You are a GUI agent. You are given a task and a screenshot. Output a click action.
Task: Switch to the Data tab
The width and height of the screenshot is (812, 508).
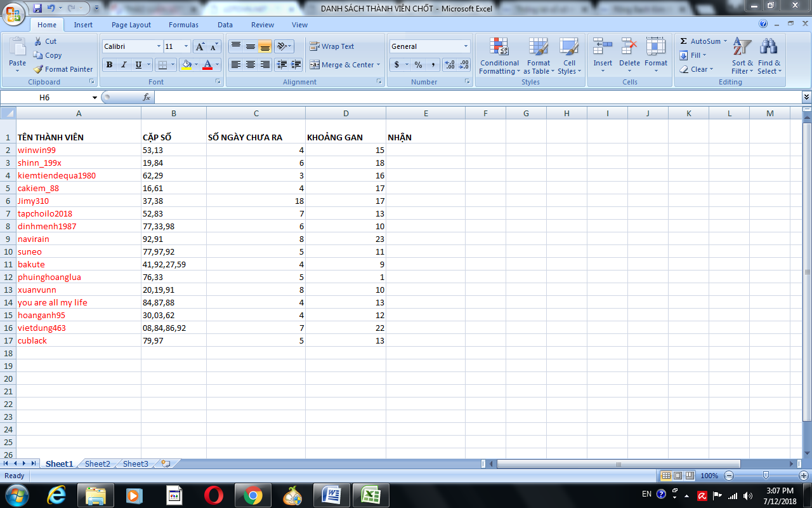click(225, 25)
